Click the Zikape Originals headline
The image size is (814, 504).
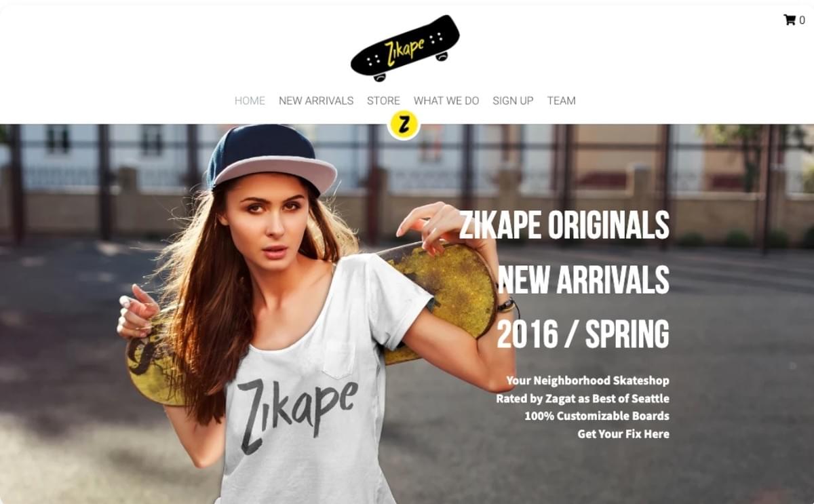click(564, 225)
